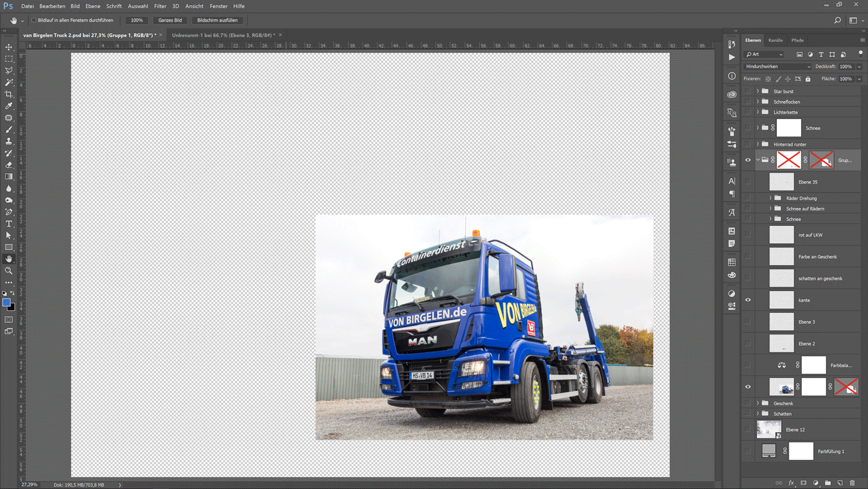Select the Horizontal Type tool
Image resolution: width=868 pixels, height=489 pixels.
(9, 224)
